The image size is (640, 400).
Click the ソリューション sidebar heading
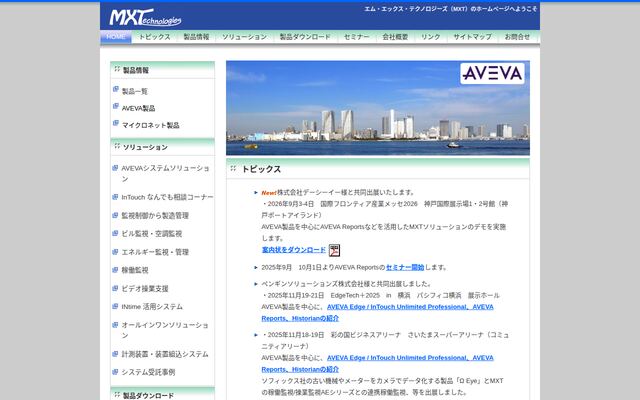(x=145, y=147)
